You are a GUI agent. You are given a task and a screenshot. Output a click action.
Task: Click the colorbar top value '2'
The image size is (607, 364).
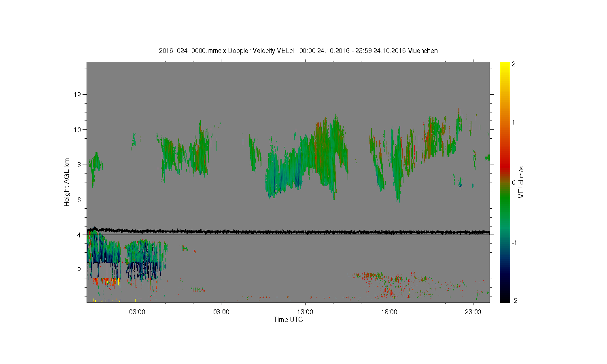514,64
